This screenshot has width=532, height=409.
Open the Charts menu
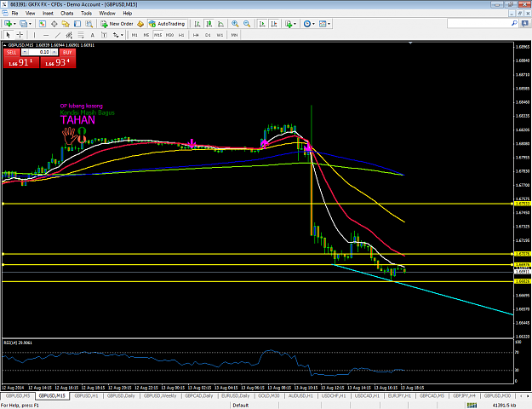point(67,14)
